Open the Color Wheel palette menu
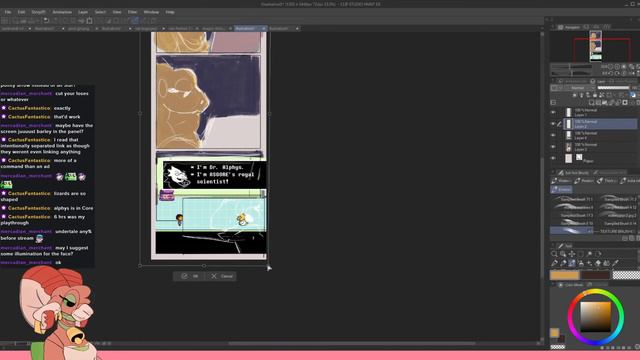This screenshot has height=360, width=640. coord(553,284)
